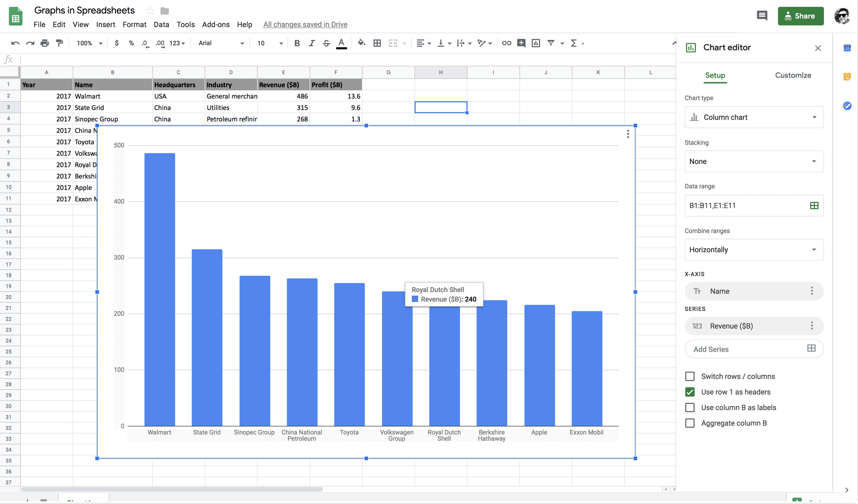Toggle bold formatting

(297, 43)
